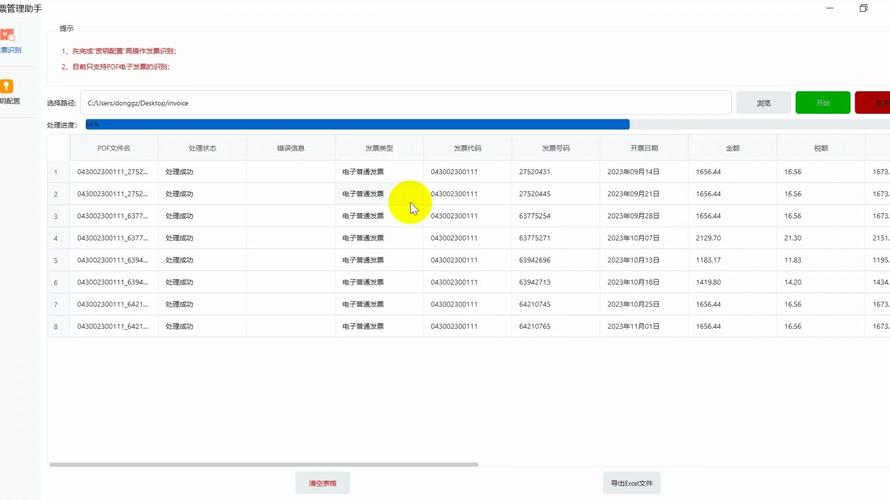The width and height of the screenshot is (890, 500).
Task: Select the tax value 14.20 cell
Action: tap(821, 282)
